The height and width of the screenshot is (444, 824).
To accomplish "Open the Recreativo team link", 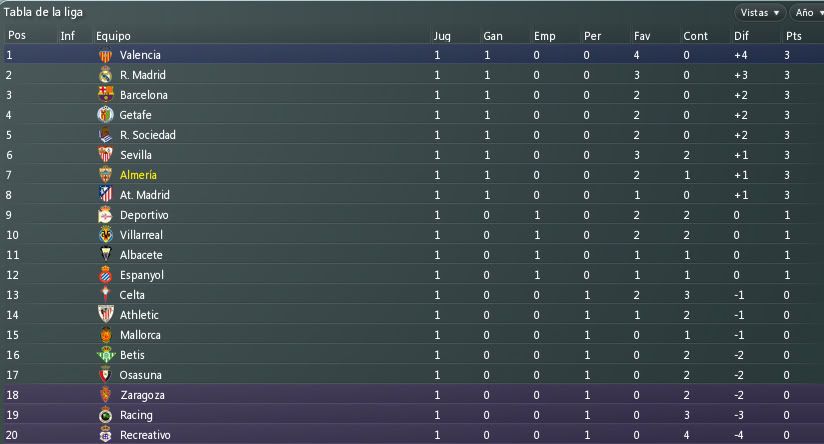I will pyautogui.click(x=145, y=435).
